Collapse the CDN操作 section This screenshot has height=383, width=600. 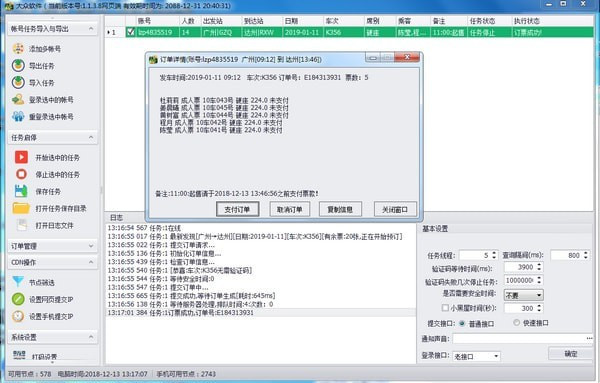(x=91, y=262)
